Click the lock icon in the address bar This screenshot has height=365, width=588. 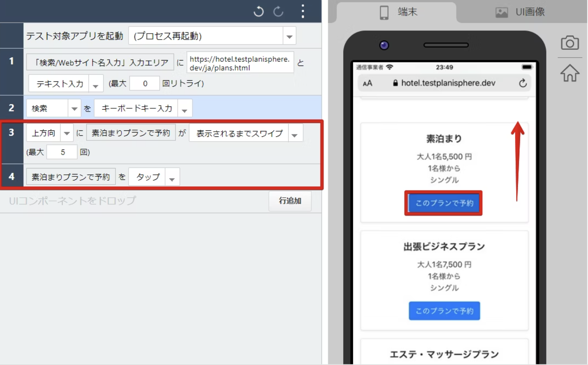tap(395, 83)
